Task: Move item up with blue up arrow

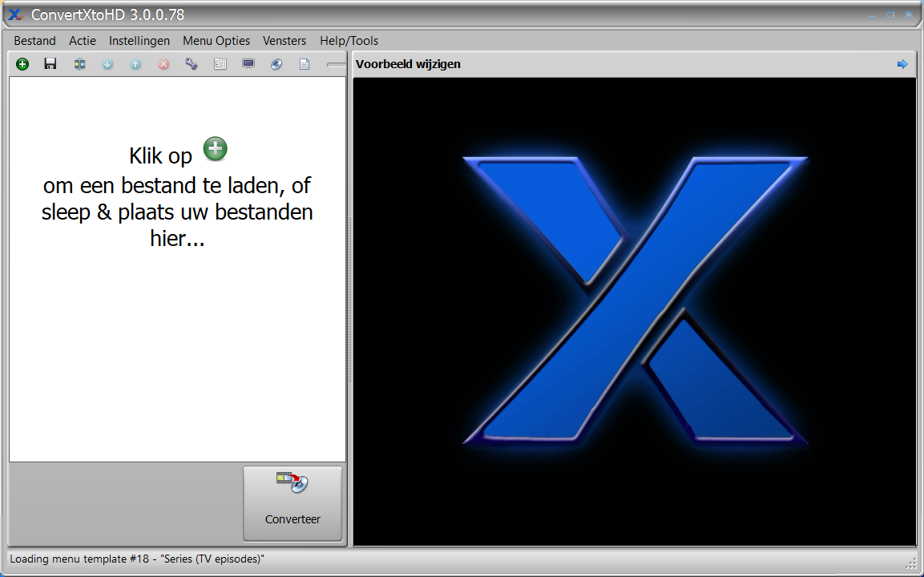Action: pyautogui.click(x=135, y=64)
